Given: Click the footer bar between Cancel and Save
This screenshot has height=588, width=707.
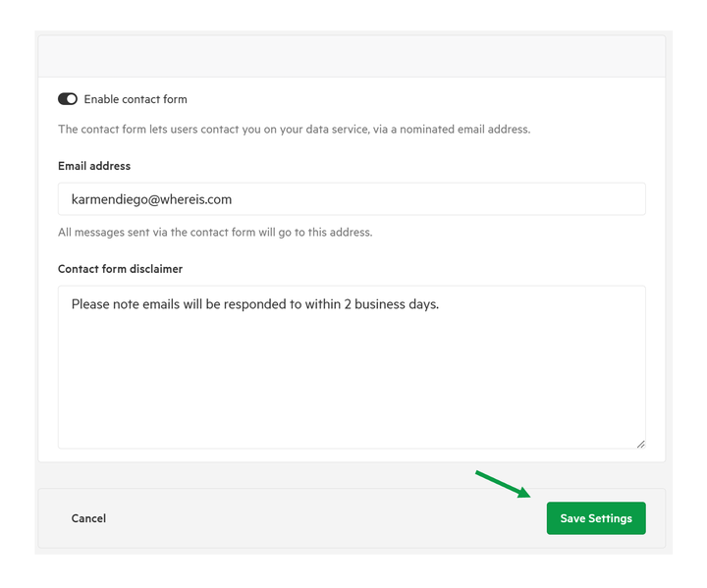Looking at the screenshot, I should click(325, 518).
